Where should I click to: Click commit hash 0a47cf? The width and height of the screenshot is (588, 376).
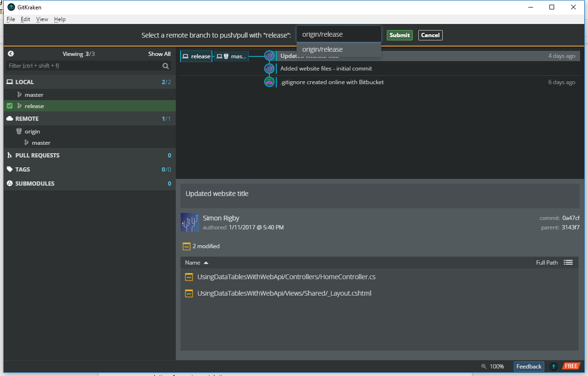(x=571, y=218)
